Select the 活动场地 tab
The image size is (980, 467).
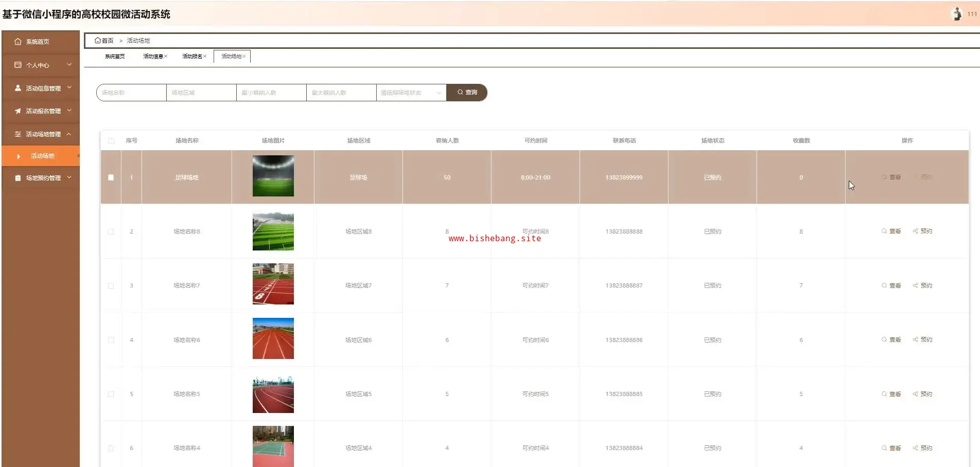click(231, 56)
